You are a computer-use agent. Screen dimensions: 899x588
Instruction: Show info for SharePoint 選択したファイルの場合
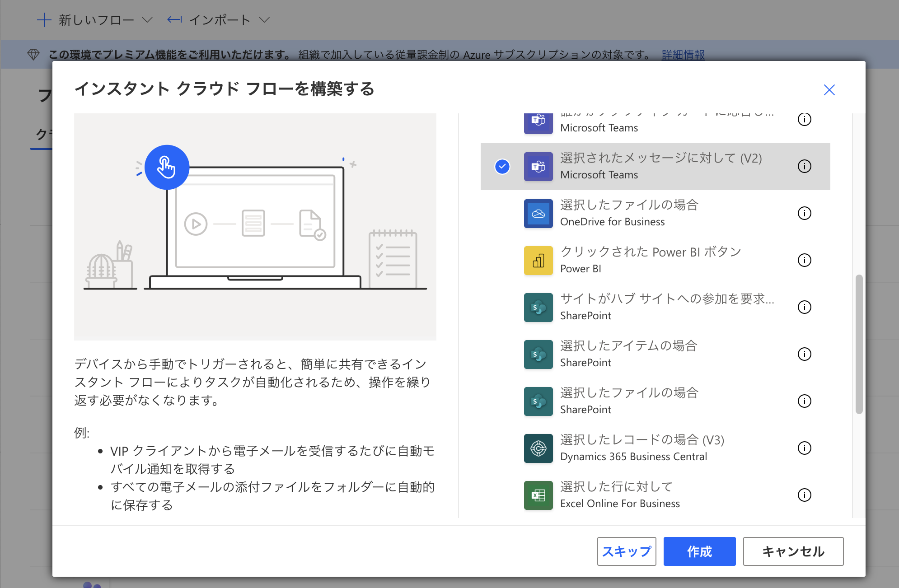click(804, 401)
